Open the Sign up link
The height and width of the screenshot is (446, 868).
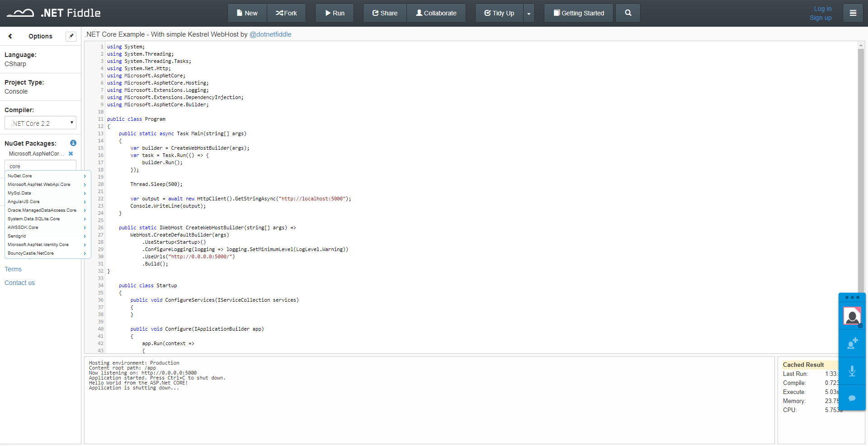click(821, 18)
